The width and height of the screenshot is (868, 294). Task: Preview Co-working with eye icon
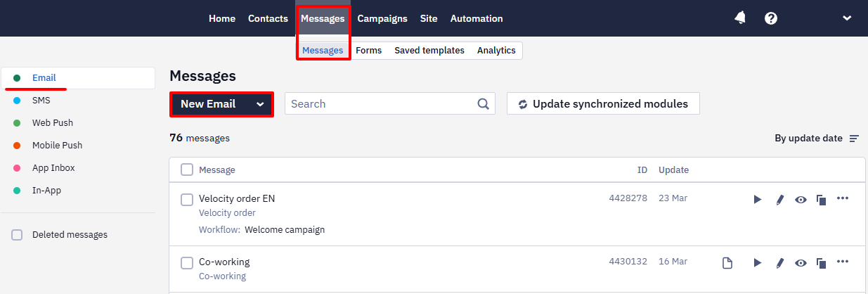[801, 263]
